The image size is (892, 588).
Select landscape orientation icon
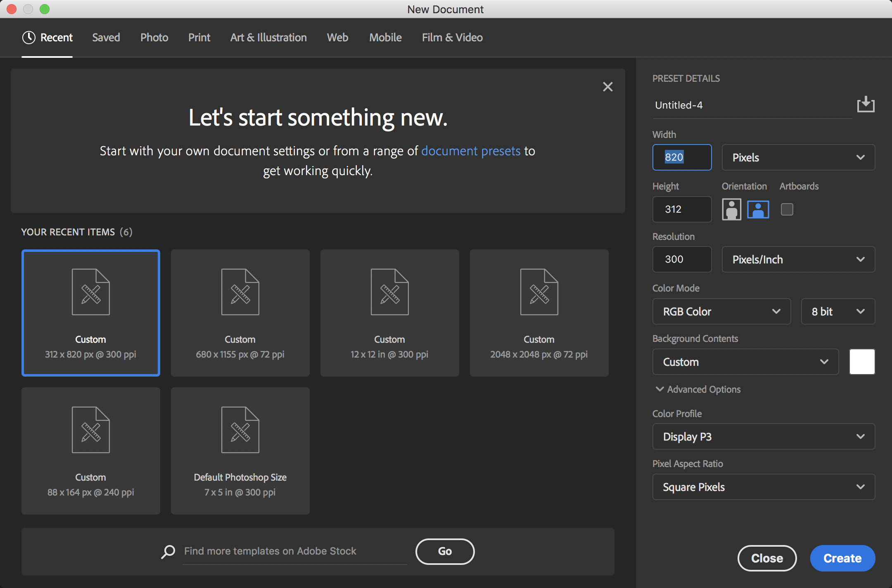(758, 209)
